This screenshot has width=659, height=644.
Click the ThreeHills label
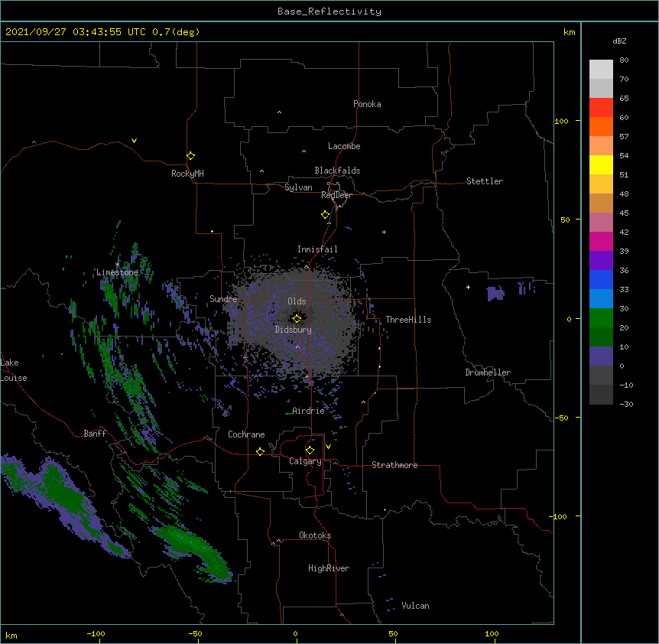(x=408, y=320)
